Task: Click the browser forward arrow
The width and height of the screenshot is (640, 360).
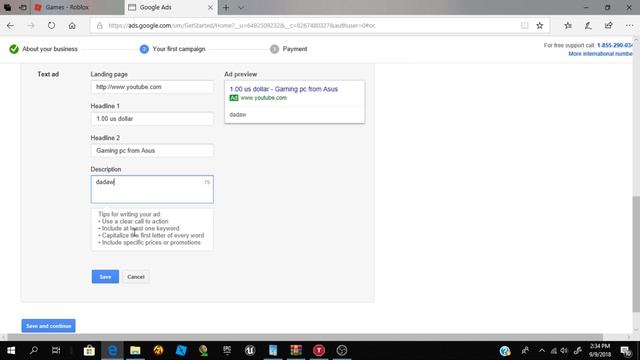Action: tap(31, 25)
